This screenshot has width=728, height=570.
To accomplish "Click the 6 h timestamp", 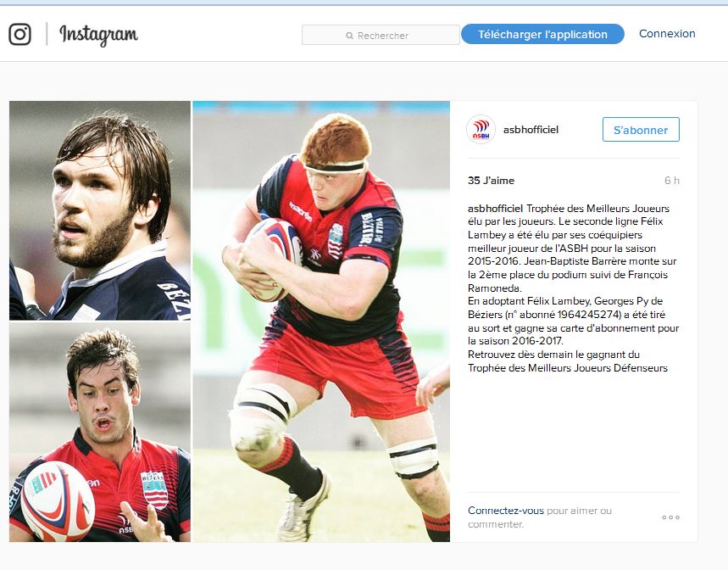I will (x=672, y=180).
